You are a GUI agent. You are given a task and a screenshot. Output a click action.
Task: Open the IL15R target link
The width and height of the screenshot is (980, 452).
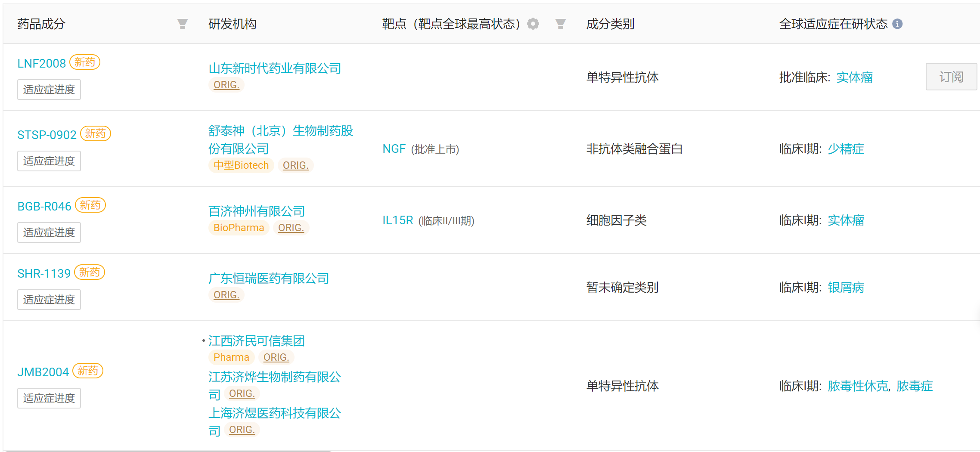[398, 220]
